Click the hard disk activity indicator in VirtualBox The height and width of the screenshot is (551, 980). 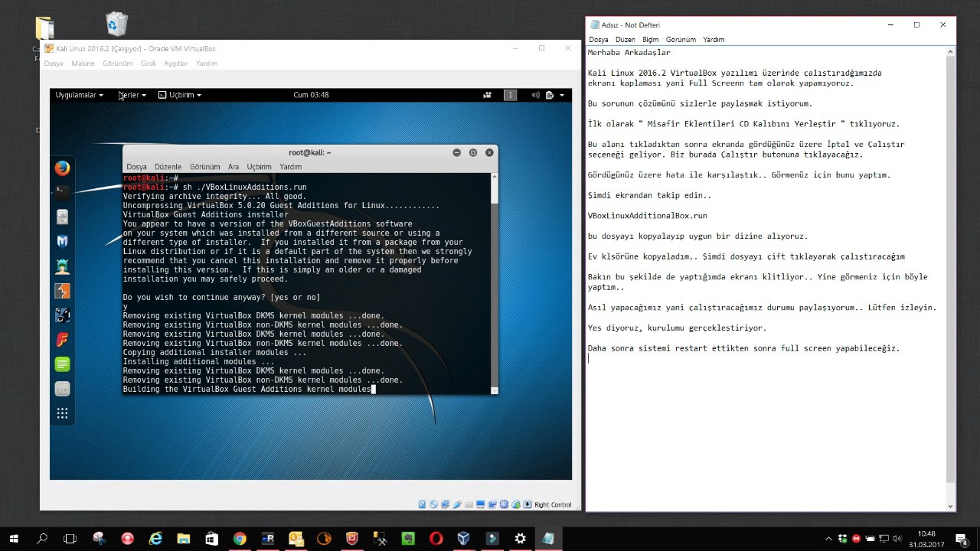[x=422, y=504]
